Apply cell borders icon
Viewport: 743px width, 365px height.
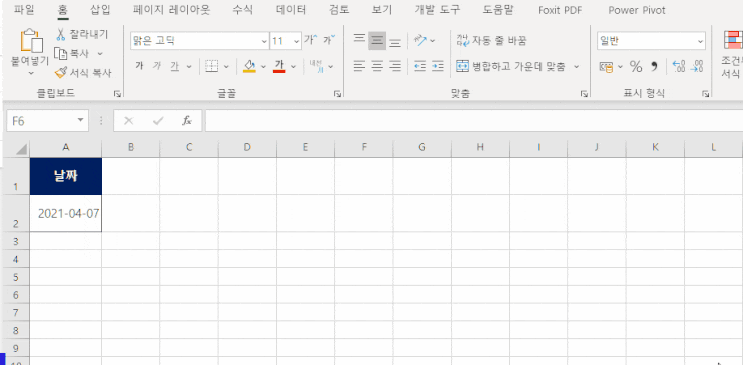pos(211,66)
